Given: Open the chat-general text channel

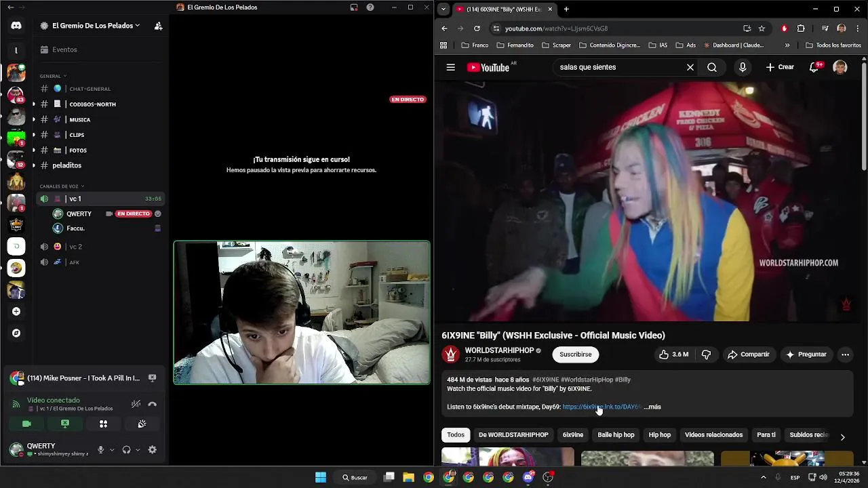Looking at the screenshot, I should (x=100, y=89).
